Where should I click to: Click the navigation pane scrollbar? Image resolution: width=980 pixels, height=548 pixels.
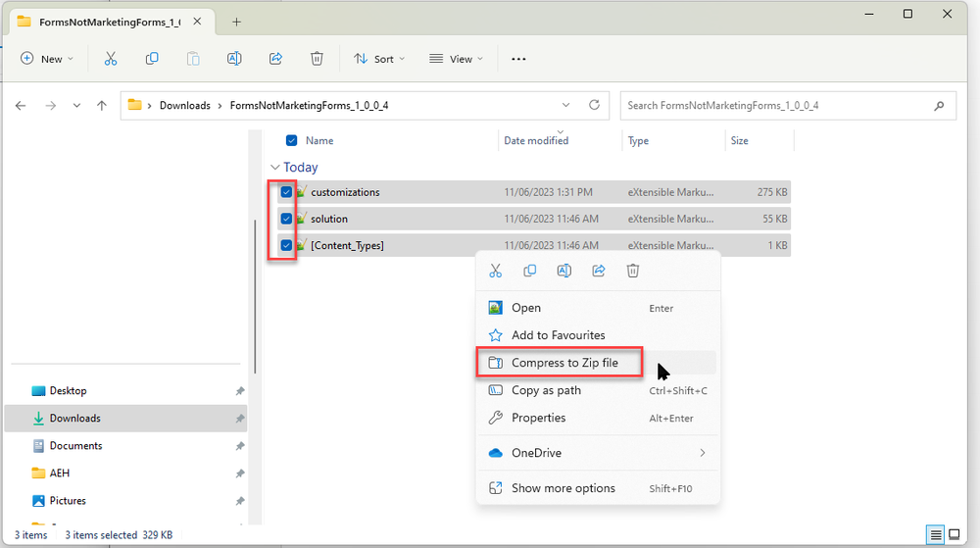pyautogui.click(x=255, y=297)
